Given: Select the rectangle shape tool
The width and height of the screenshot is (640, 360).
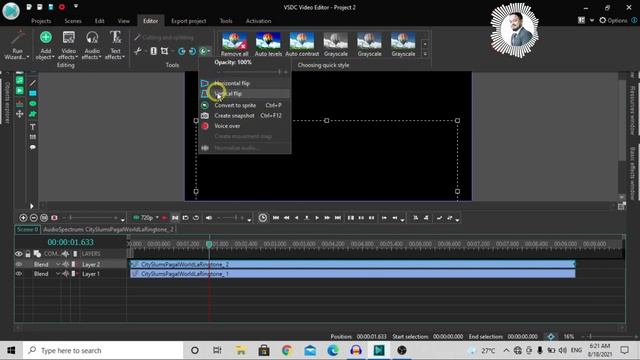Looking at the screenshot, I should (x=33, y=93).
